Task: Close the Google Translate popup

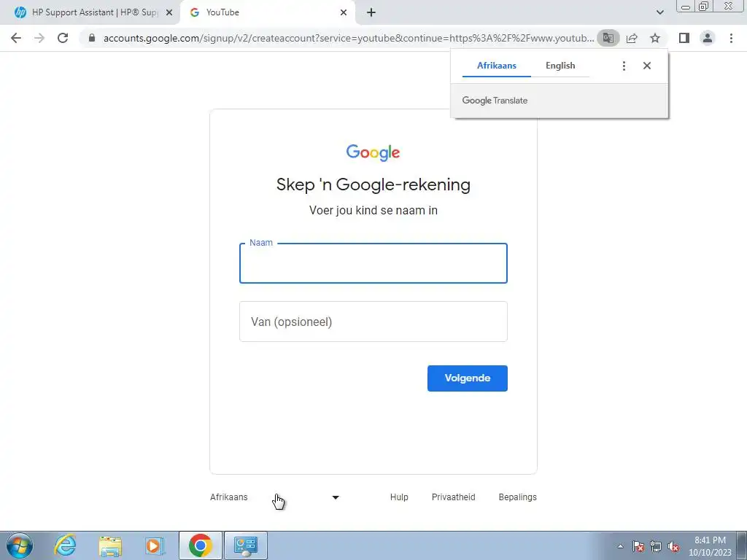Action: pos(647,66)
